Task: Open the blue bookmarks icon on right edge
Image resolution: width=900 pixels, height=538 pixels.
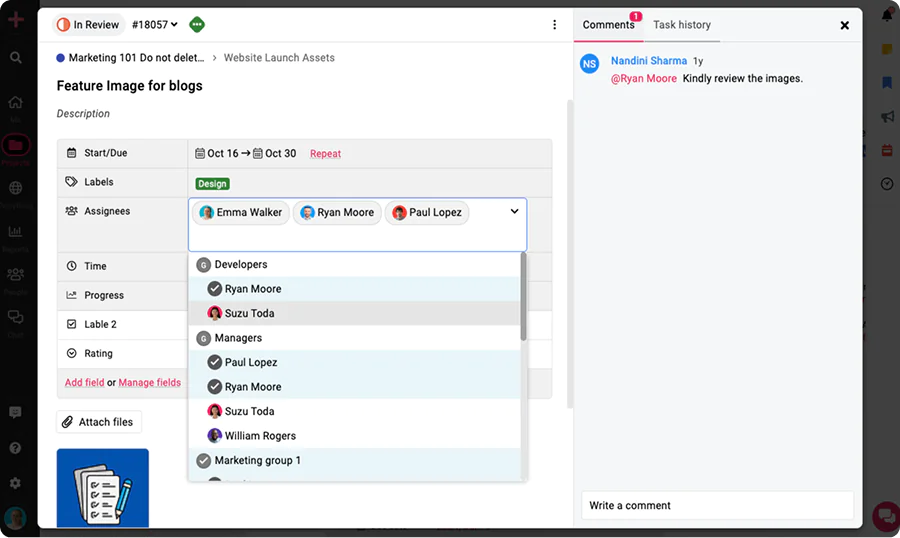Action: (887, 83)
